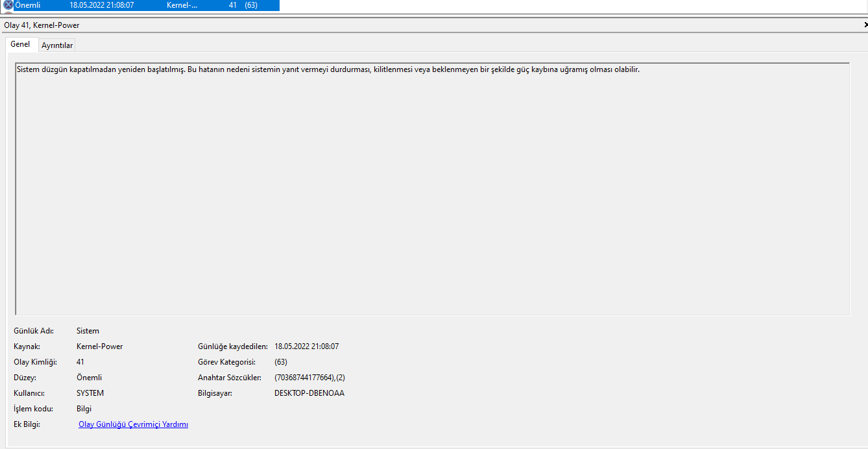Select the Önemli event row

click(x=141, y=5)
